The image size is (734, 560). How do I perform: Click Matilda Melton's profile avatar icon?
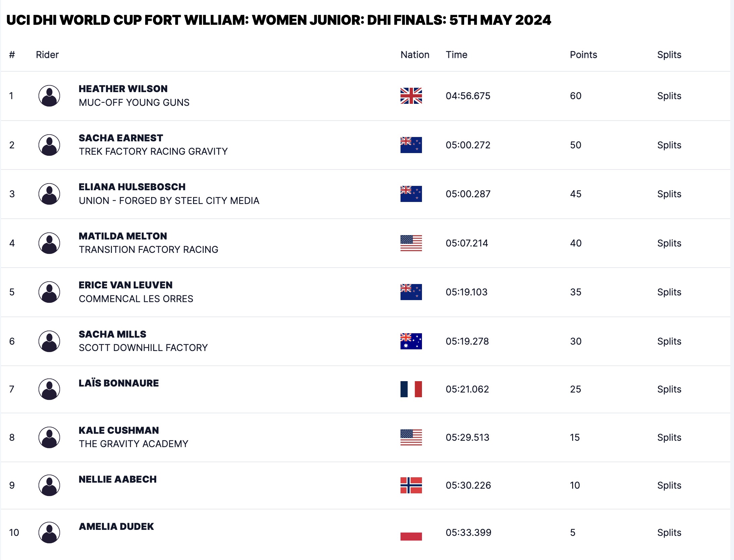[x=49, y=243]
